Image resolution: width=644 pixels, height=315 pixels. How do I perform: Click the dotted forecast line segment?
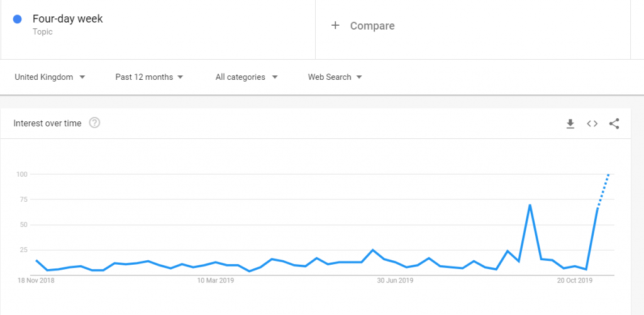coord(602,191)
